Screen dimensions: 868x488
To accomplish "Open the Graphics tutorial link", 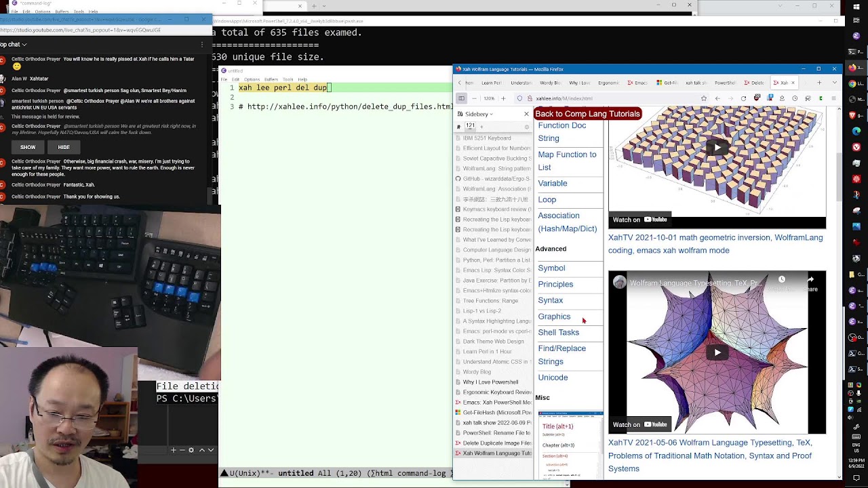I will (x=554, y=317).
